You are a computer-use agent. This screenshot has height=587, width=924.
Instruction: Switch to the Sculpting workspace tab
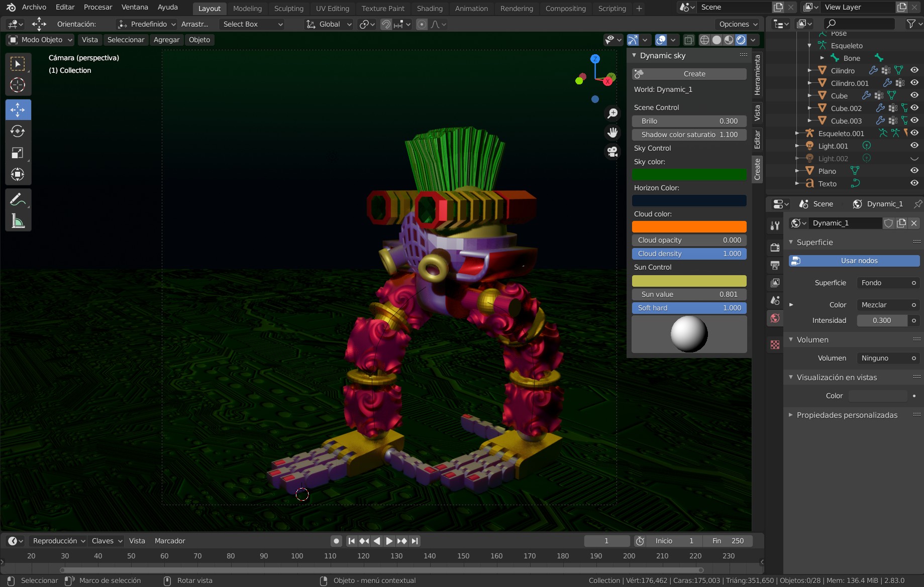coord(288,9)
